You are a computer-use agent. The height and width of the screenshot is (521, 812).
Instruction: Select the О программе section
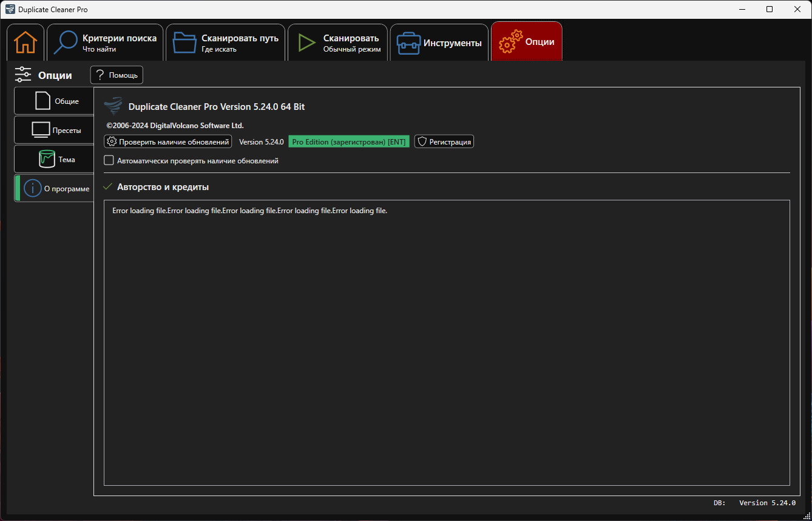click(55, 189)
